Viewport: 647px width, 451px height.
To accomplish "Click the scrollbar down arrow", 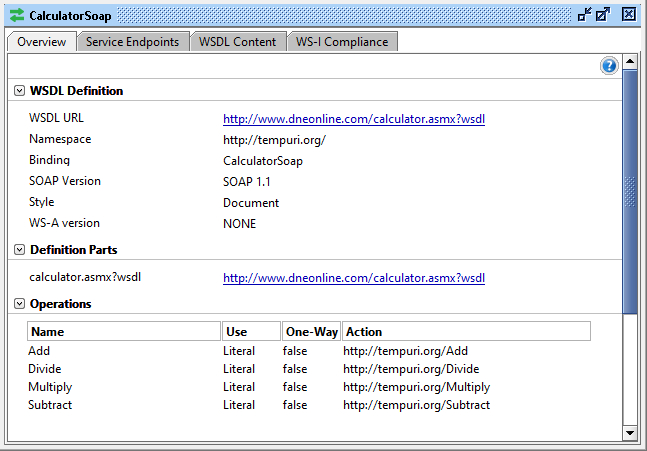I will (x=630, y=432).
